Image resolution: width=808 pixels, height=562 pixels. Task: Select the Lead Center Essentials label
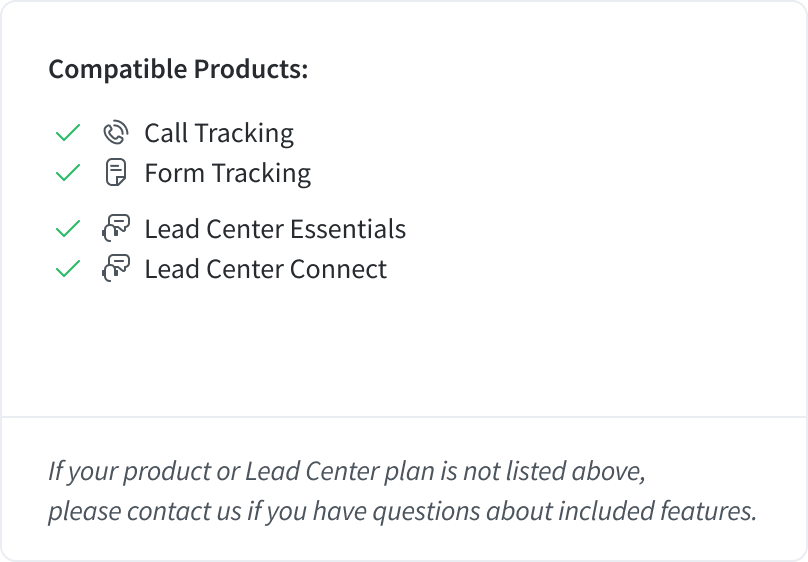pos(275,229)
